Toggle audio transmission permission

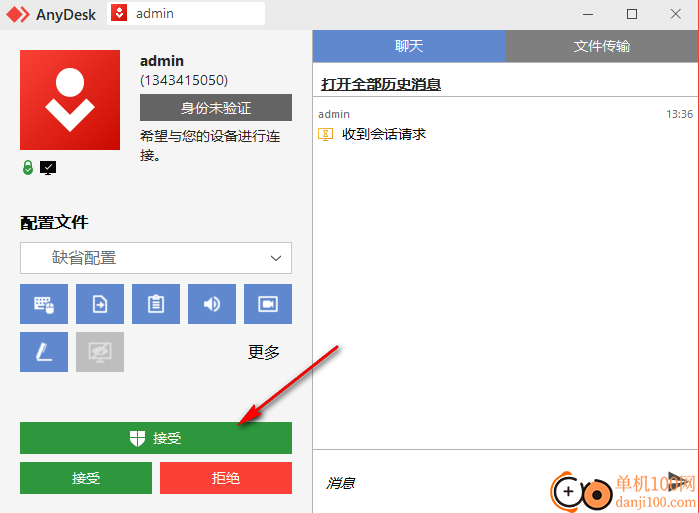pos(212,304)
